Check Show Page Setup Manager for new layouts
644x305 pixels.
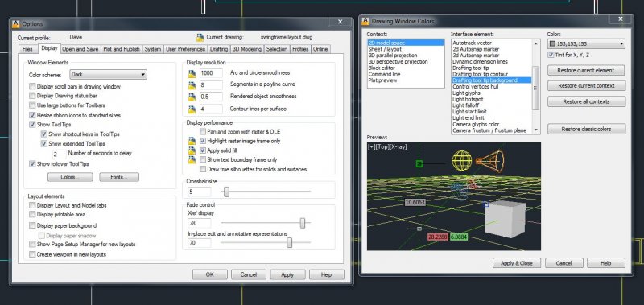click(32, 245)
